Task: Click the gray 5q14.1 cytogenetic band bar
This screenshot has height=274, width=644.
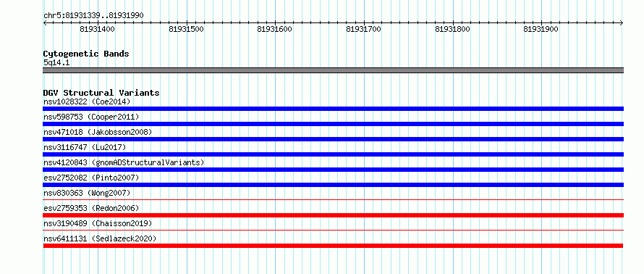Action: [333, 70]
